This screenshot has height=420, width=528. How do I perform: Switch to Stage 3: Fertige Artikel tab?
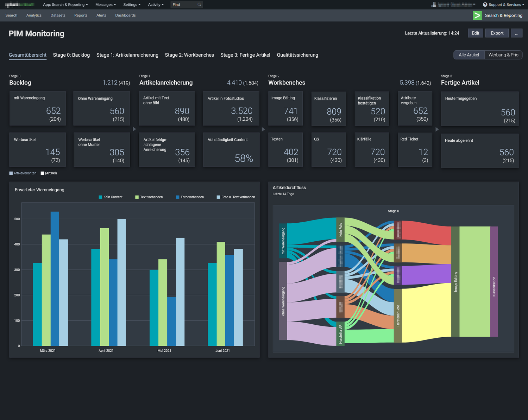[x=245, y=55]
